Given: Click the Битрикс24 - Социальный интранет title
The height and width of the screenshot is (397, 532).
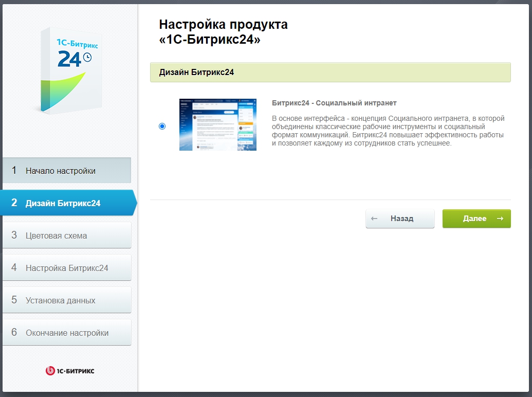Looking at the screenshot, I should pos(334,103).
